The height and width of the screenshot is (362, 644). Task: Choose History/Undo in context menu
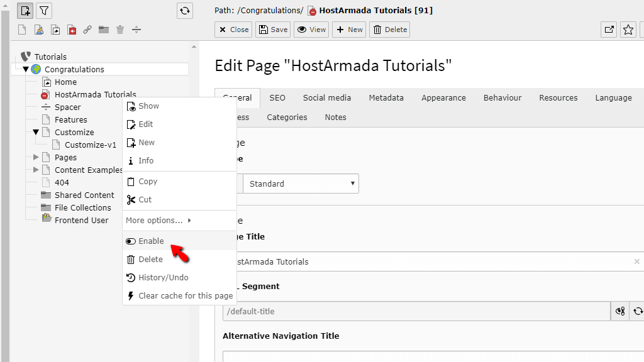179,277
